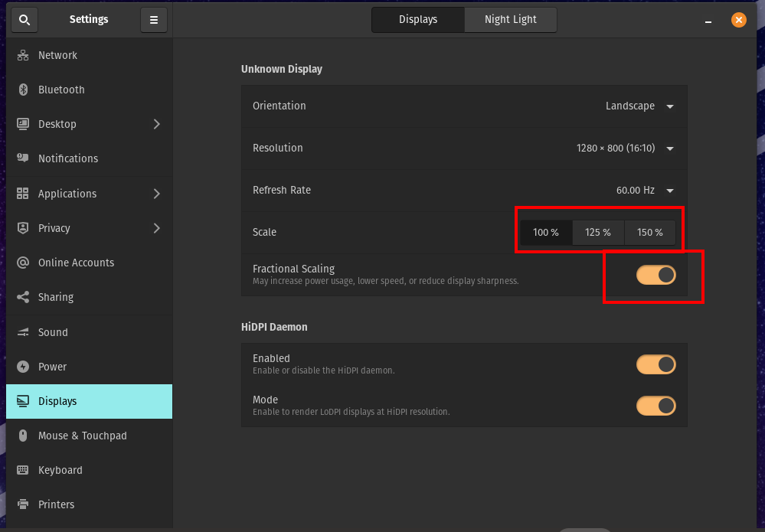This screenshot has height=532, width=765.
Task: Open the hamburger menu
Action: coord(154,19)
